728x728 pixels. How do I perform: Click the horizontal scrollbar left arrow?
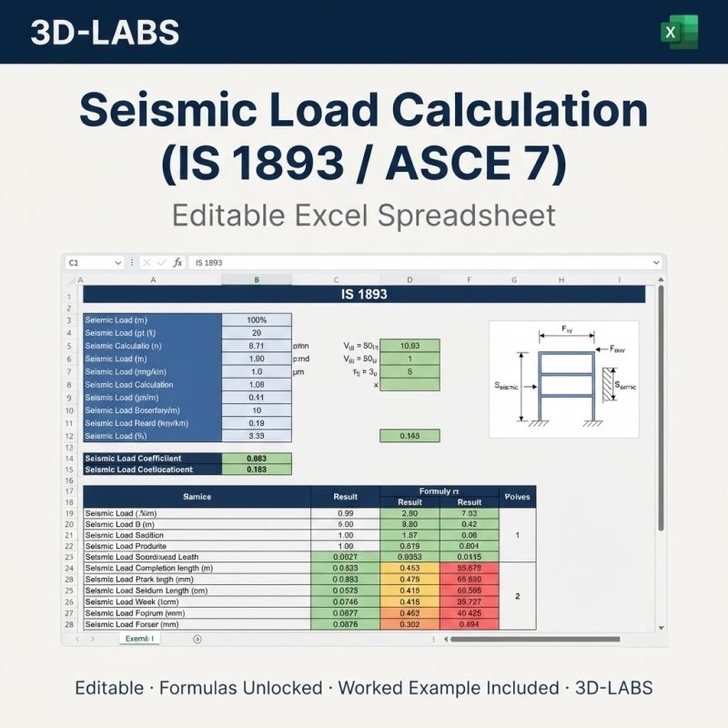(446, 640)
